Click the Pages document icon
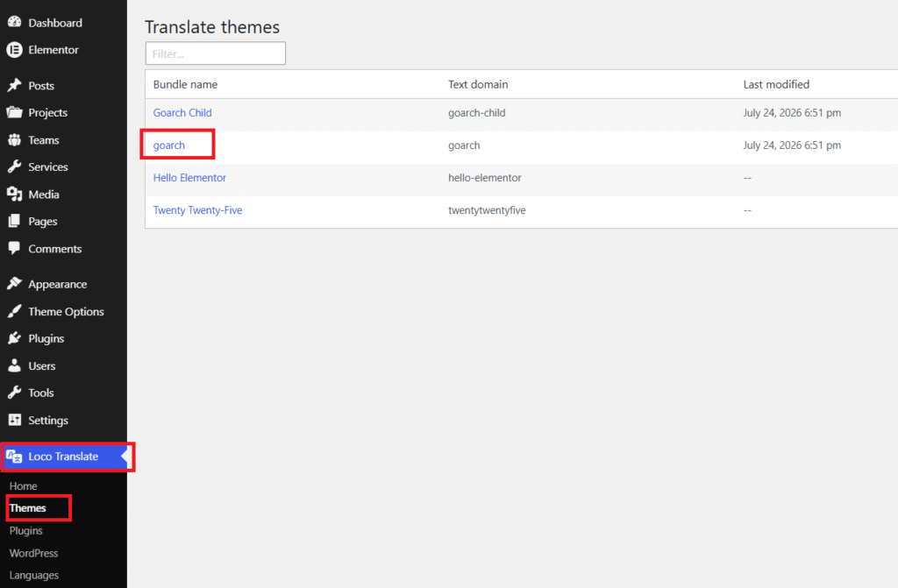This screenshot has width=898, height=588. [x=14, y=221]
